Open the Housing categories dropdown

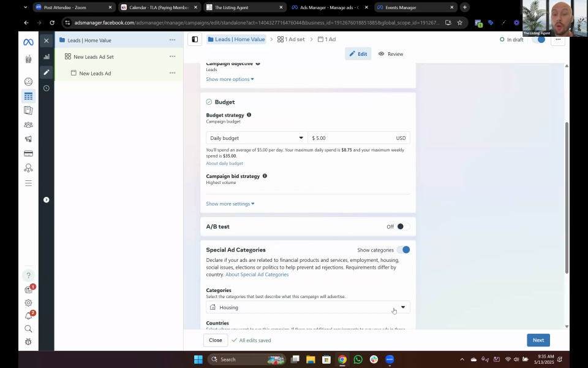click(308, 307)
